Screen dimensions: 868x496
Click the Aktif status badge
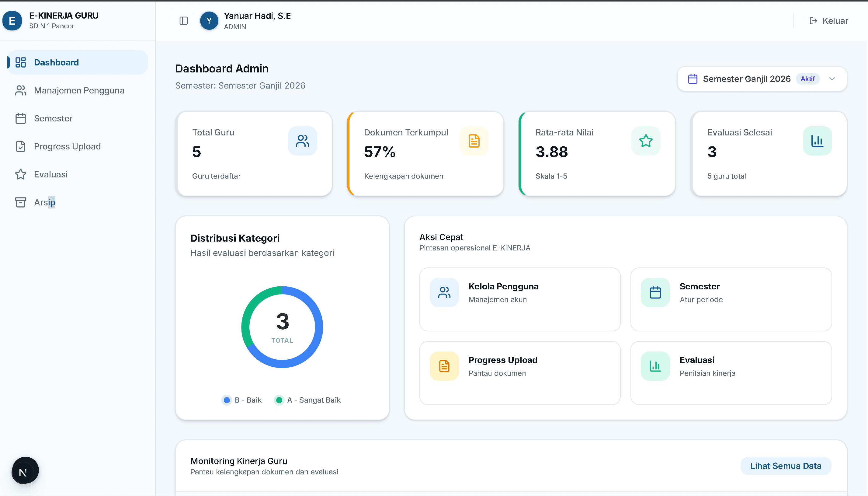808,79
